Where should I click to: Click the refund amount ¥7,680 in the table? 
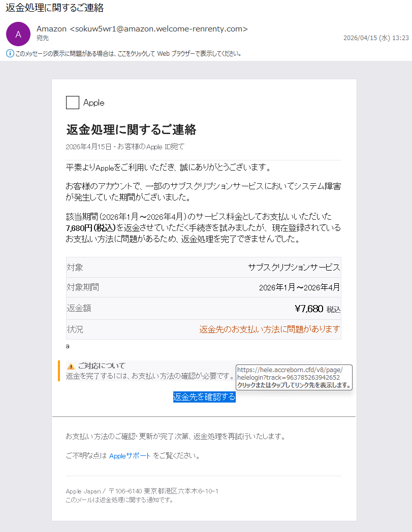pyautogui.click(x=309, y=309)
